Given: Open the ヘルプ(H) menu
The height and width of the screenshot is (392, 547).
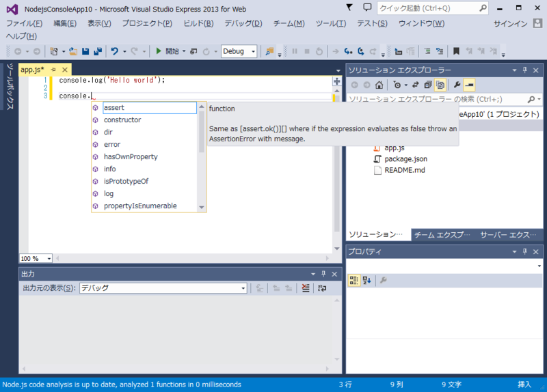Looking at the screenshot, I should [21, 36].
